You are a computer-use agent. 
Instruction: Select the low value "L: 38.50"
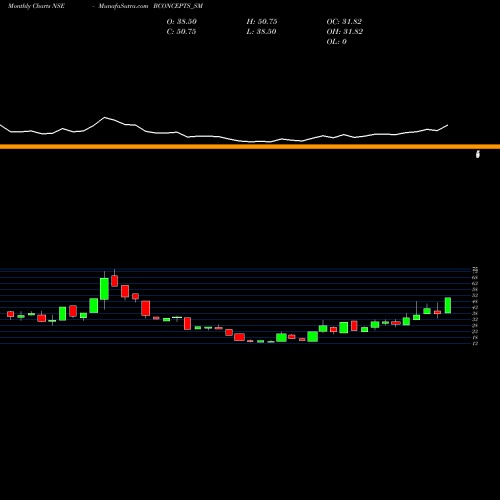pyautogui.click(x=261, y=31)
